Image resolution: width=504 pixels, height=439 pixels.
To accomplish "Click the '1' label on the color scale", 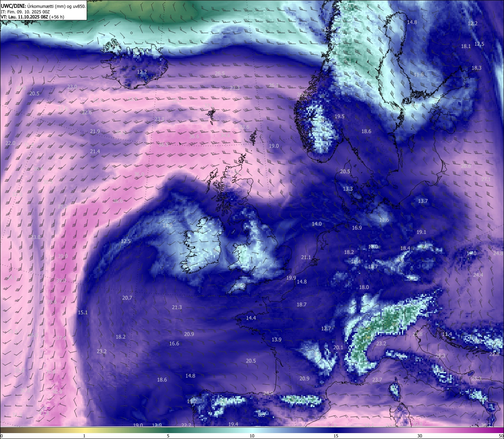I will pyautogui.click(x=84, y=436).
